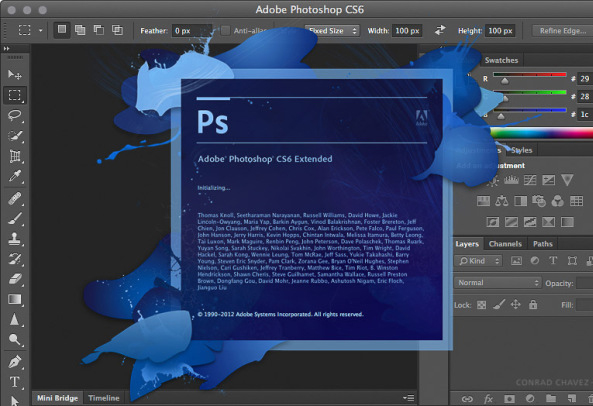Toggle lock image pixels

pos(499,304)
